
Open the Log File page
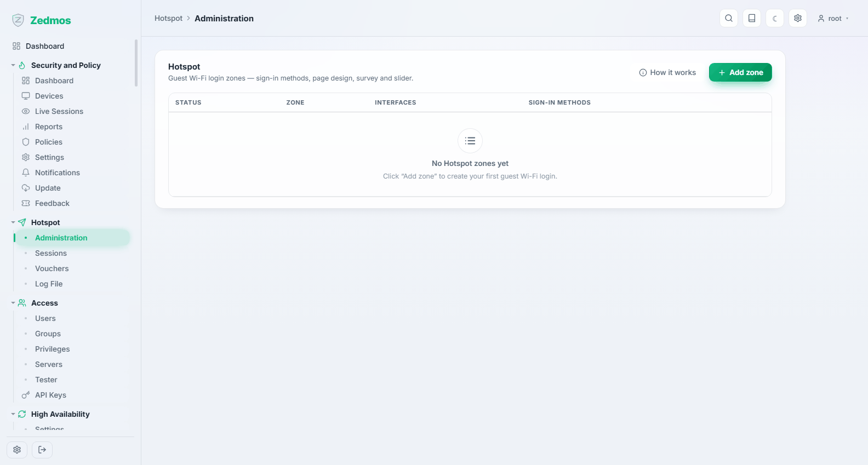73,284
